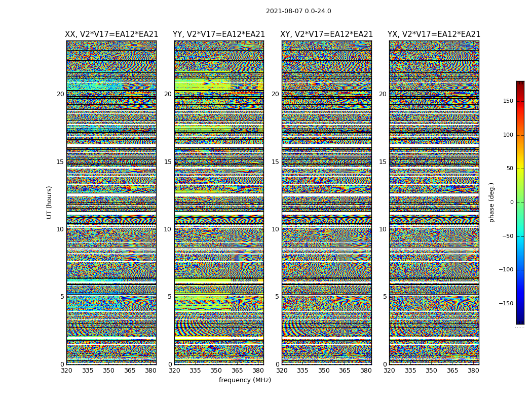This screenshot has height=405, width=532.
Task: Select the 'XY, V2*V17=EA12*EA21' subplot title
Action: click(x=326, y=34)
